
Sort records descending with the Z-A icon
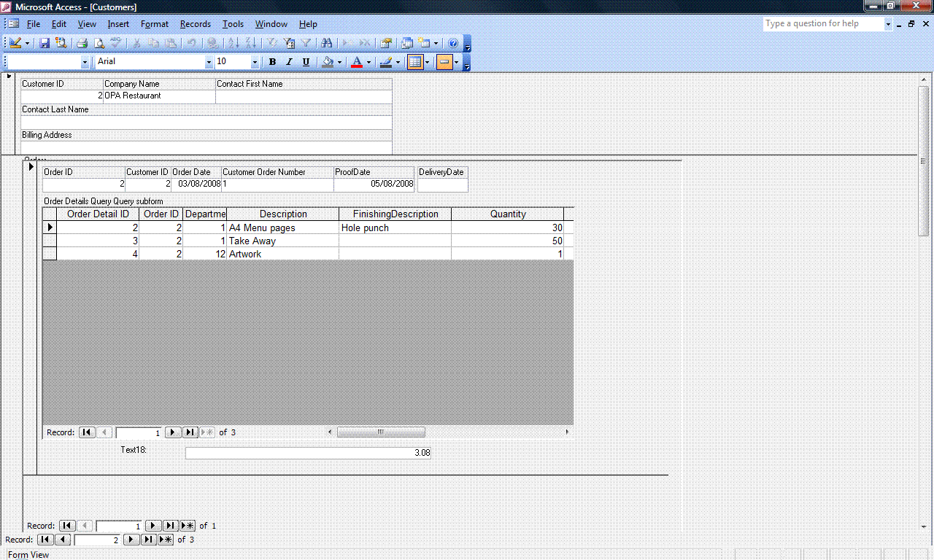pyautogui.click(x=250, y=43)
